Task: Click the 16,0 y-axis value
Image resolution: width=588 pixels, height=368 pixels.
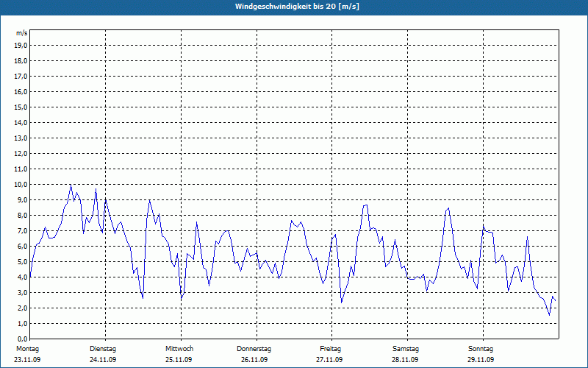Action: pyautogui.click(x=21, y=91)
